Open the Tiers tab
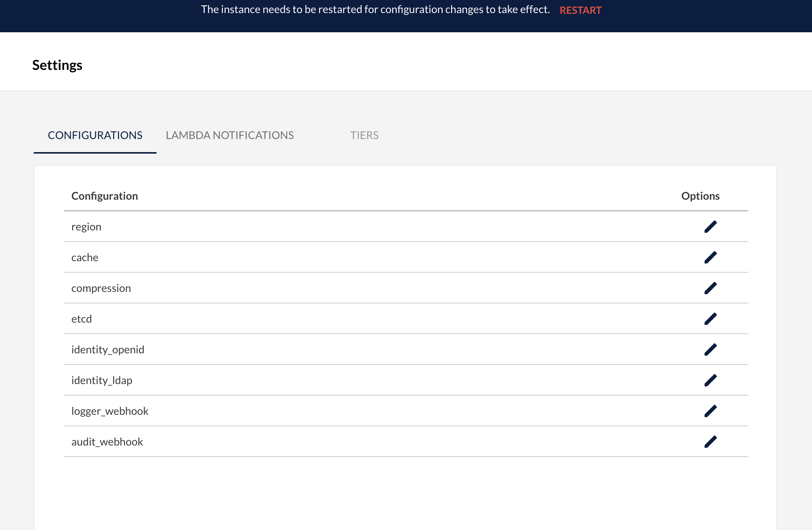 [x=364, y=135]
